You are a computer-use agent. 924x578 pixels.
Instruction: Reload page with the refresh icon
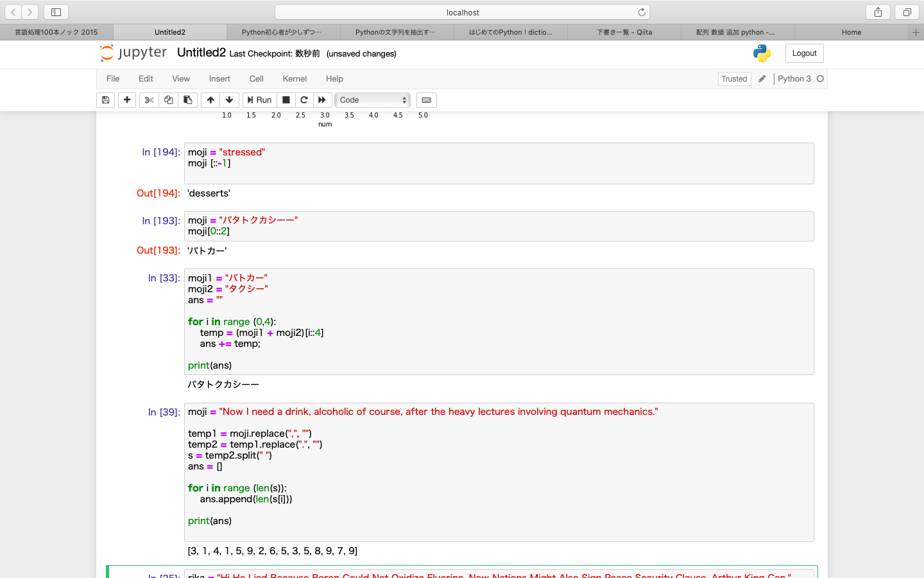coord(642,12)
